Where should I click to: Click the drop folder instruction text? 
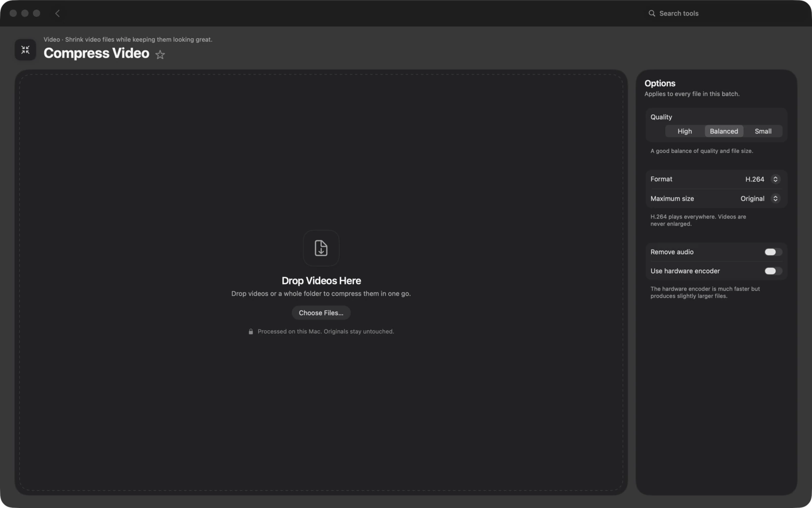tap(321, 294)
